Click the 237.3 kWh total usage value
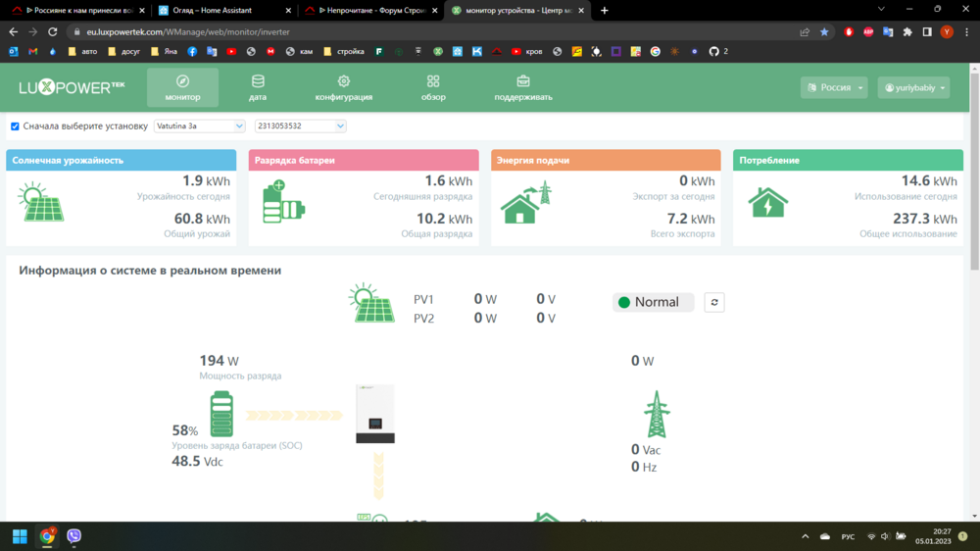Screen dimensions: 980x551 tap(925, 219)
